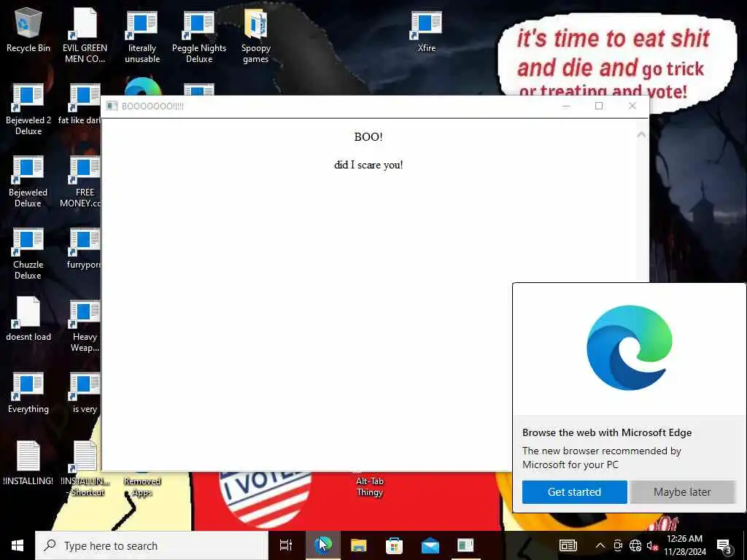Open the Meet Now tray icon
747x560 pixels.
(618, 545)
